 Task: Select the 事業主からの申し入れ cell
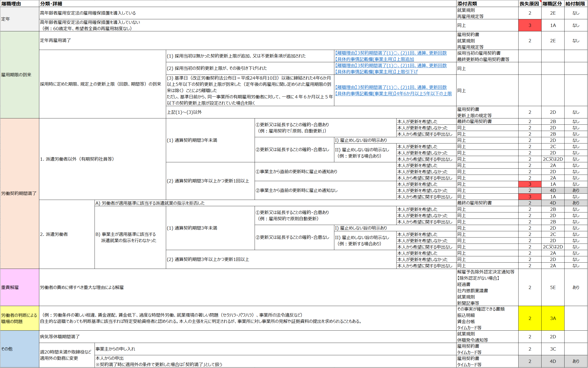click(x=275, y=349)
